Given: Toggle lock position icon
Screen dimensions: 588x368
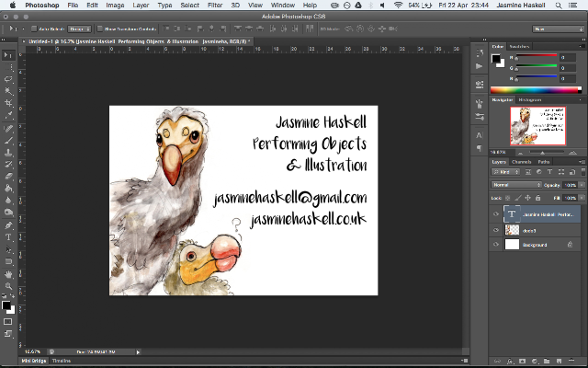Looking at the screenshot, I should pos(527,198).
